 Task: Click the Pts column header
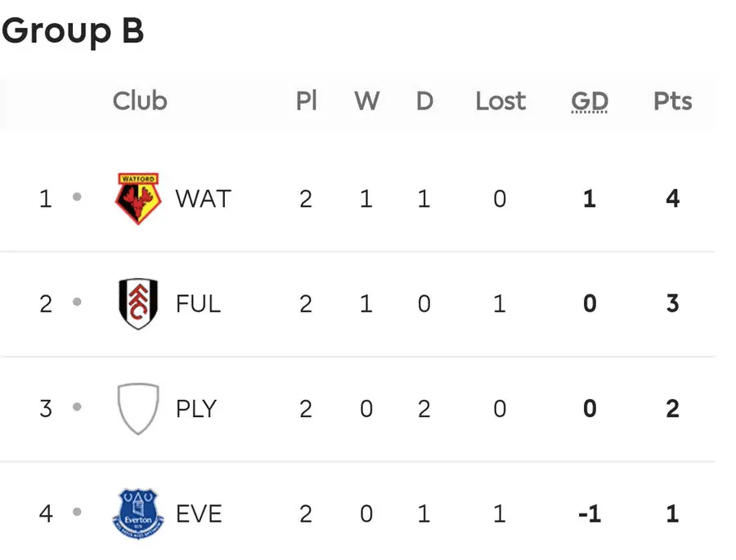click(x=673, y=101)
